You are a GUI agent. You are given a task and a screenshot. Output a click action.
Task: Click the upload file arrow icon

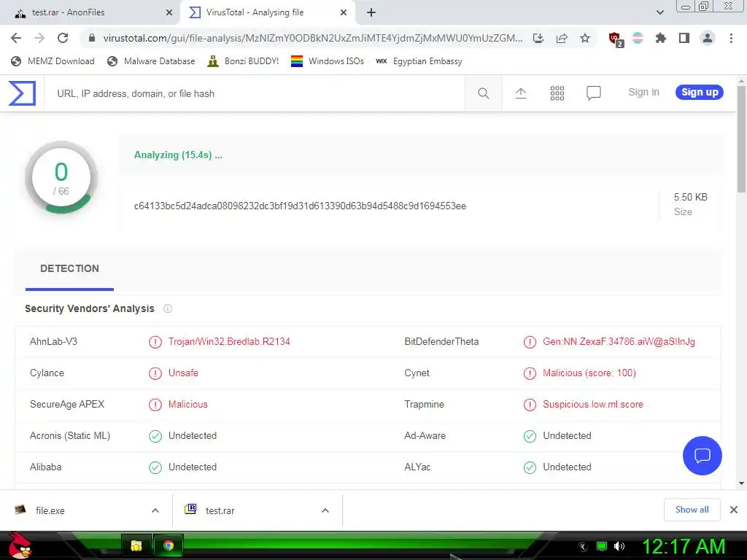(x=521, y=93)
